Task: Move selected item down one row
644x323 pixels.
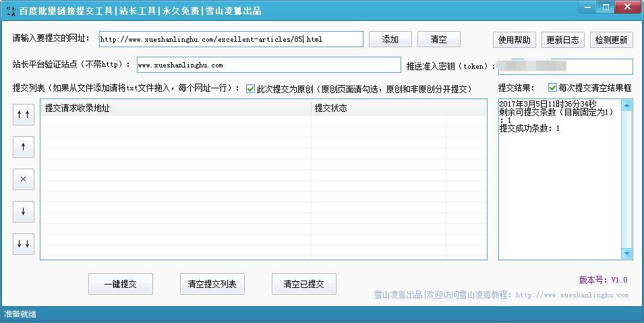Action: 24,212
